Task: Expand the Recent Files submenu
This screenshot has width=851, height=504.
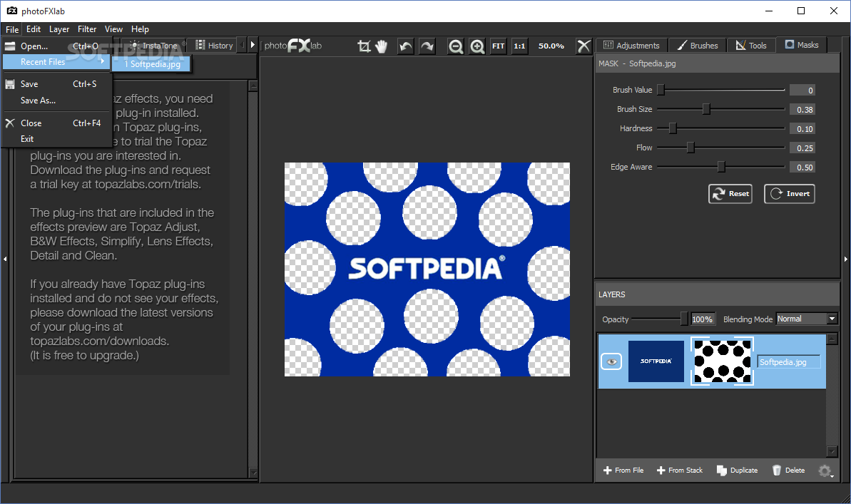Action: tap(56, 62)
